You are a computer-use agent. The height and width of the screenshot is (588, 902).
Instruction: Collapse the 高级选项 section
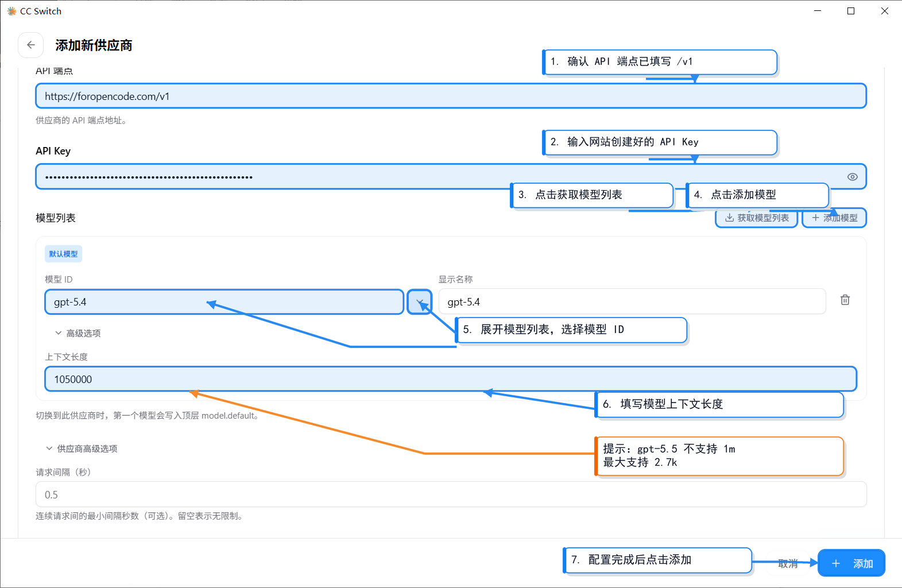point(78,333)
